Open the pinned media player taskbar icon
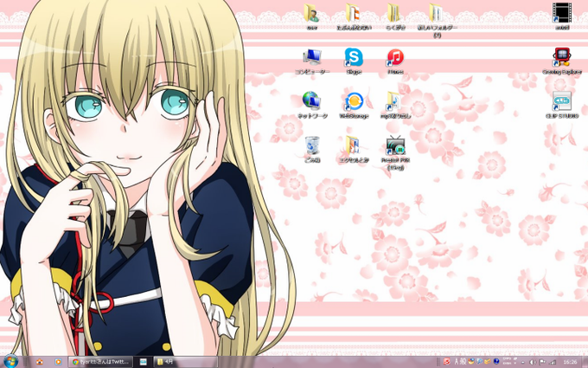588x368 pixels. (x=58, y=362)
